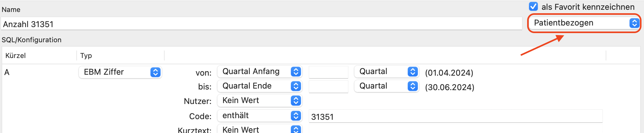
Task: Open the Kurztext 'Kein Wert' dropdown
Action: point(259,129)
